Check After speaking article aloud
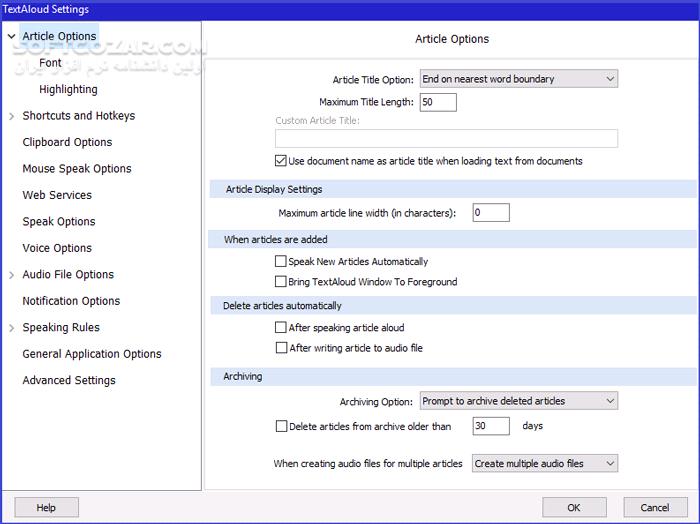The height and width of the screenshot is (524, 700). tap(281, 328)
